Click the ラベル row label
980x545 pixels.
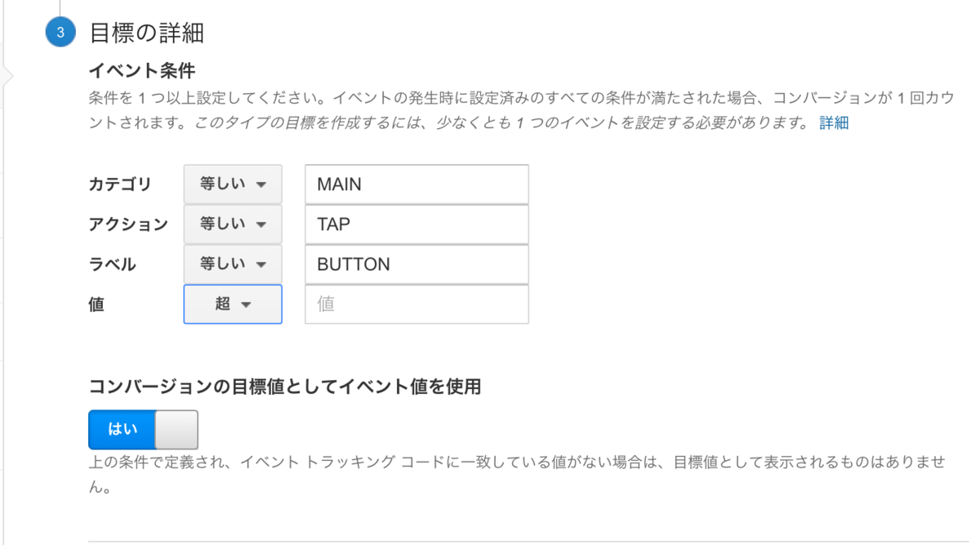pyautogui.click(x=112, y=265)
